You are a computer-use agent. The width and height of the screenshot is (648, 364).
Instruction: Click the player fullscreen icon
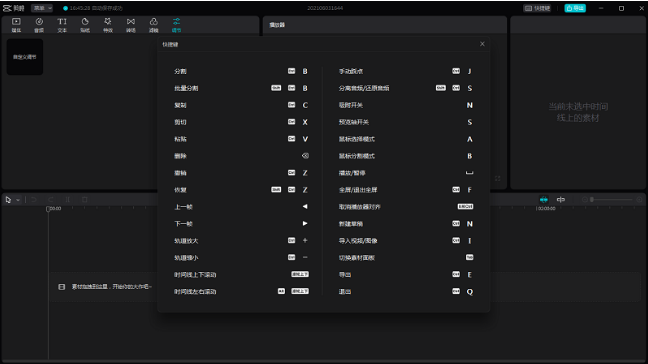[498, 178]
